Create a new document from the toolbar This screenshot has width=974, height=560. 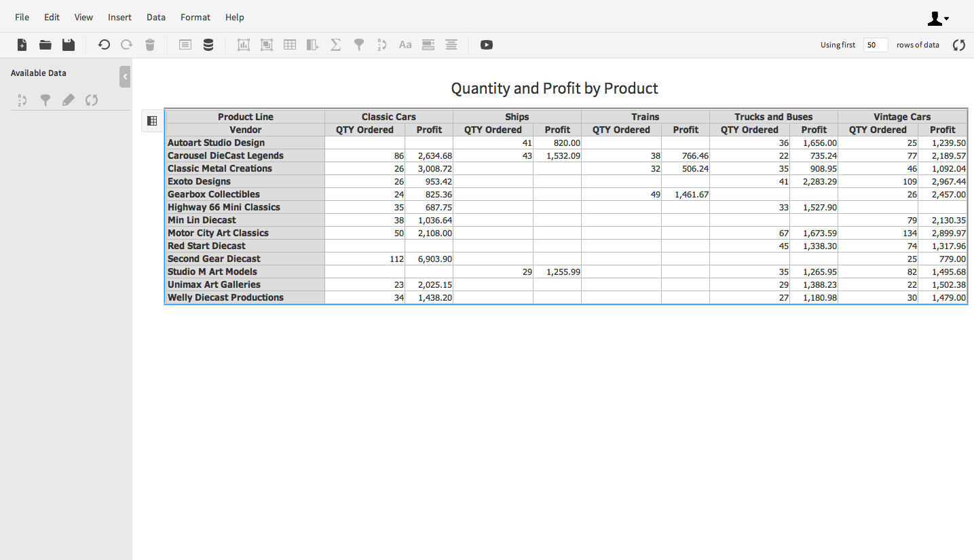point(22,45)
